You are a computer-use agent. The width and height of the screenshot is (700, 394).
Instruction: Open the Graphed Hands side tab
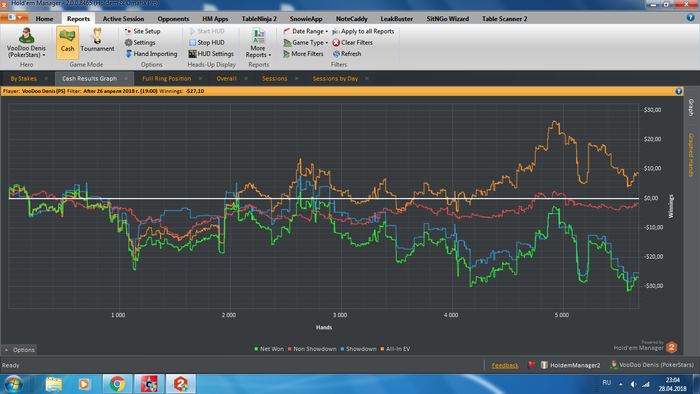point(691,155)
